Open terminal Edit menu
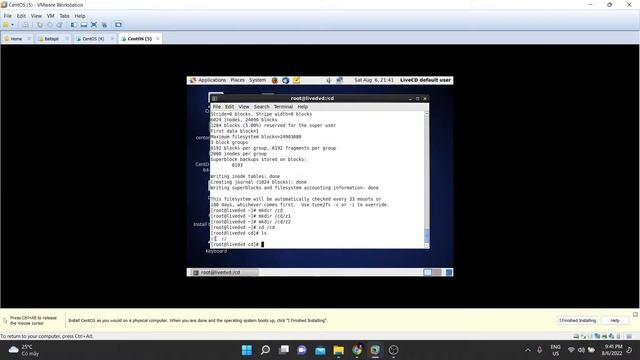640x360 pixels. click(x=229, y=107)
